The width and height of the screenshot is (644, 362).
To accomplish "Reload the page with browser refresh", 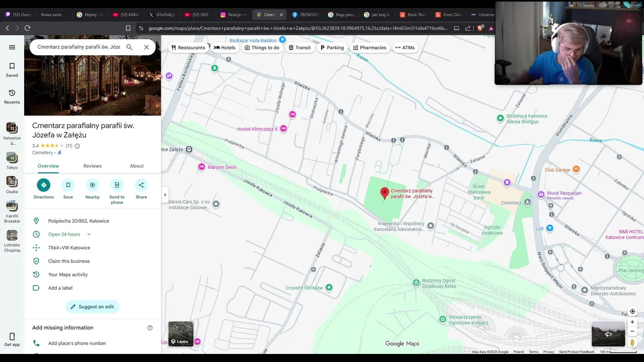I will pyautogui.click(x=27, y=28).
